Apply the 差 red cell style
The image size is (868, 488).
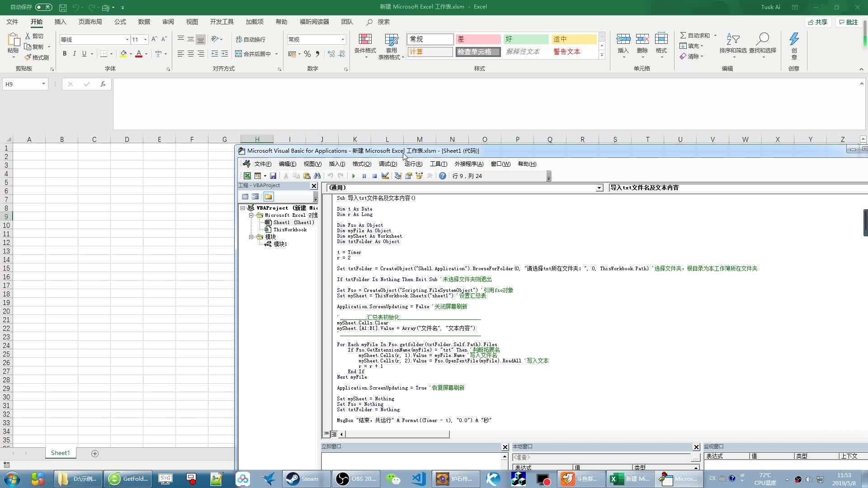click(x=478, y=39)
